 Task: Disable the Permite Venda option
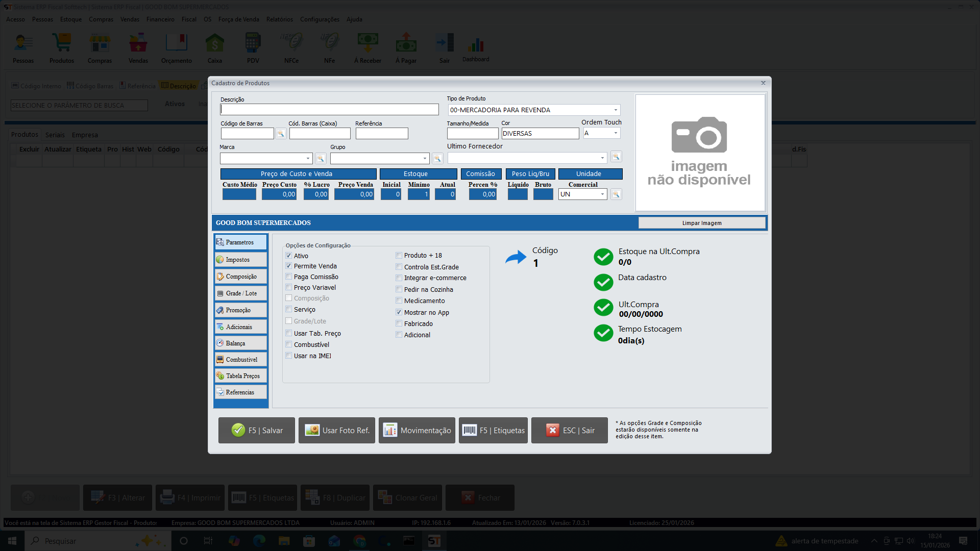[288, 266]
